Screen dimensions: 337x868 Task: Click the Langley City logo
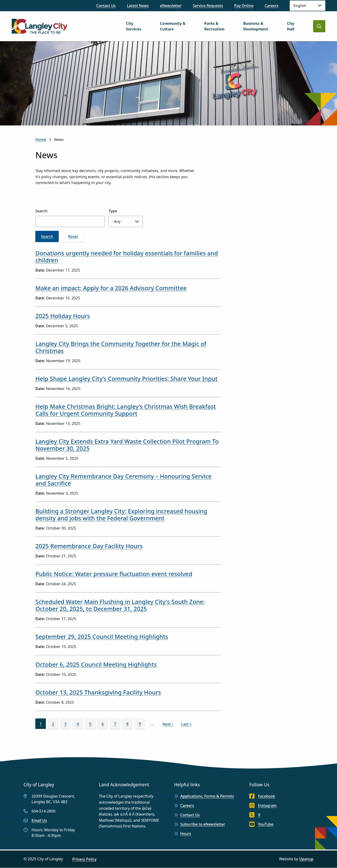point(39,26)
